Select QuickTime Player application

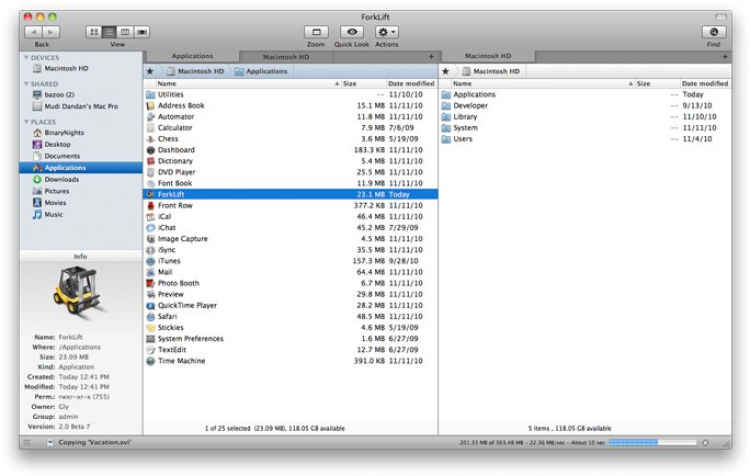(290, 305)
